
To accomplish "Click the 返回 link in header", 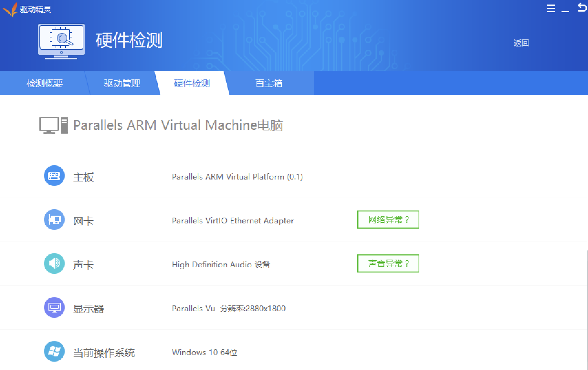I will (521, 43).
